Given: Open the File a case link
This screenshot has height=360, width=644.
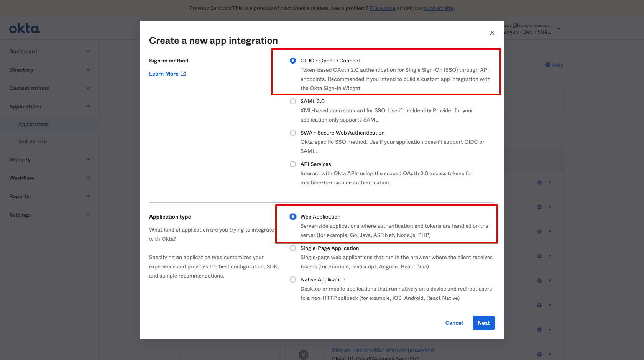Looking at the screenshot, I should point(382,8).
